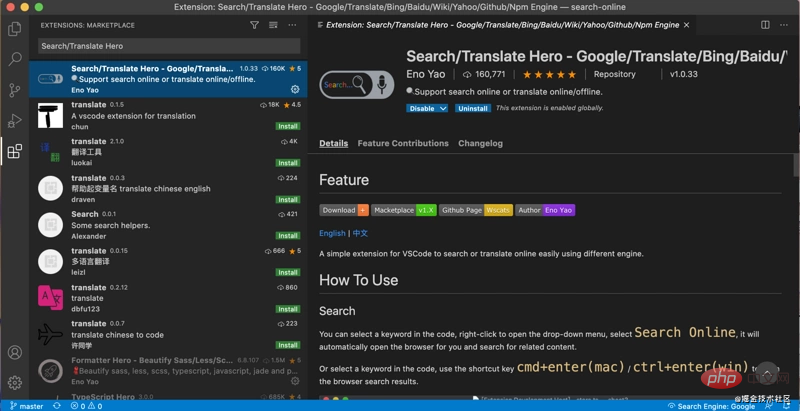Viewport: 800px width, 411px height.
Task: Click the scroll-to-top round arrow button
Action: pos(767,373)
